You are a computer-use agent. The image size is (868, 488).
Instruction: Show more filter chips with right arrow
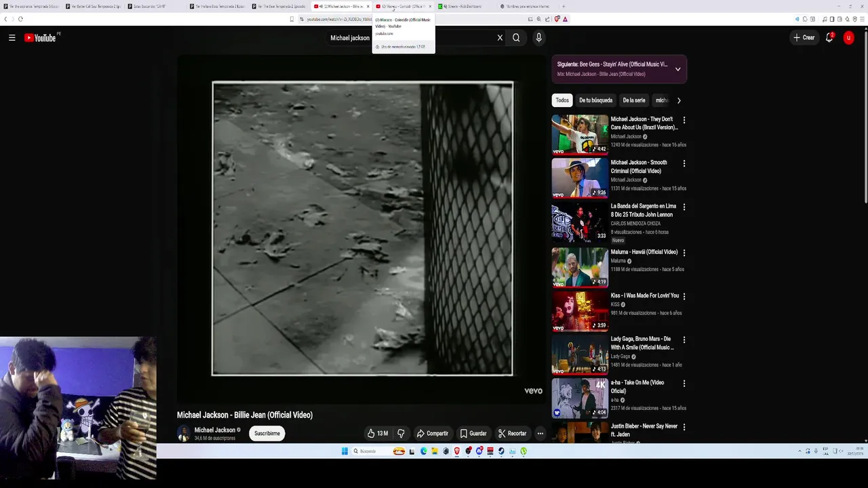click(679, 100)
